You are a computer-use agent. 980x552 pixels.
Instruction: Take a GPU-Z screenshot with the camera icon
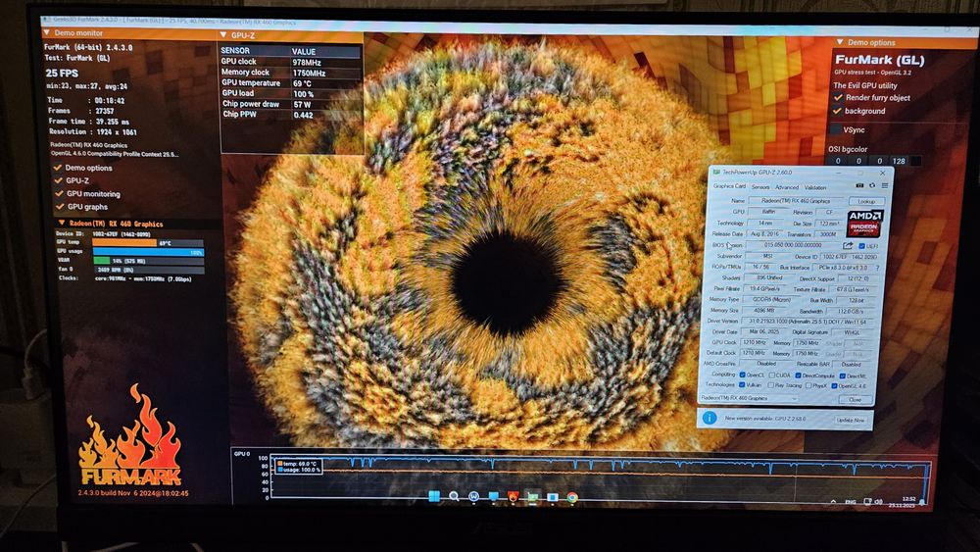(859, 185)
